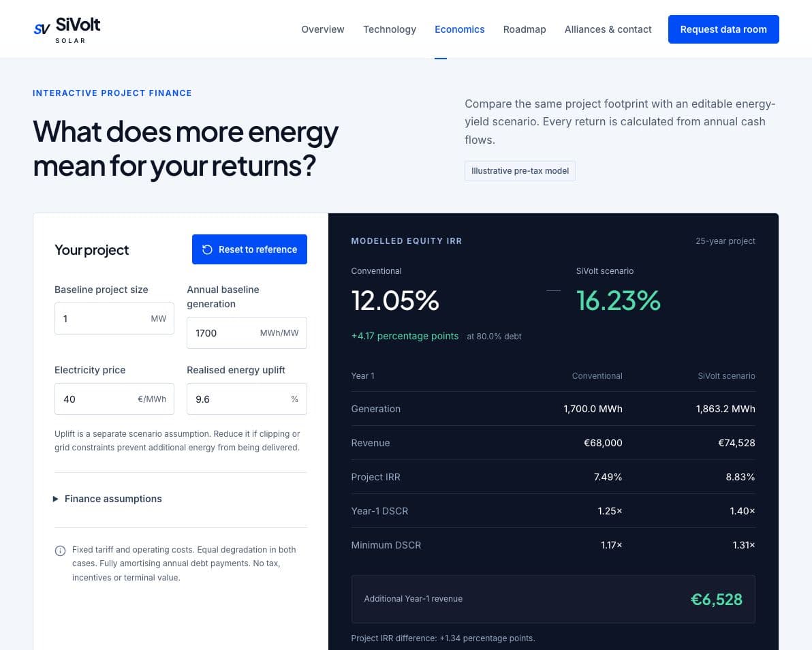
Task: Click the €/MWh unit label
Action: coord(152,399)
